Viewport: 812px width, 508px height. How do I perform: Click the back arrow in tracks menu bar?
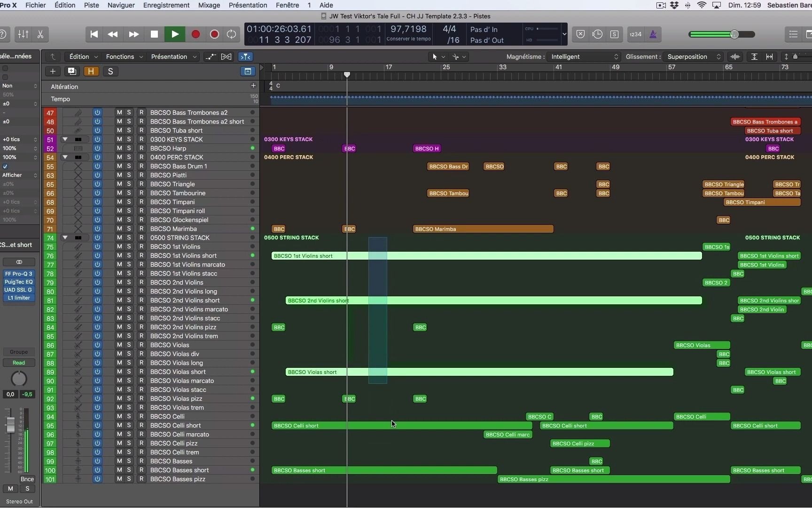coord(53,56)
